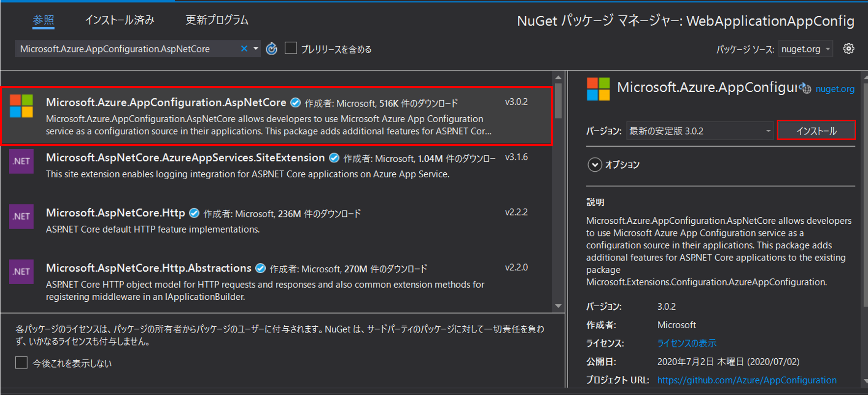Click version v2.2.0 in package list
The height and width of the screenshot is (395, 868).
click(516, 267)
